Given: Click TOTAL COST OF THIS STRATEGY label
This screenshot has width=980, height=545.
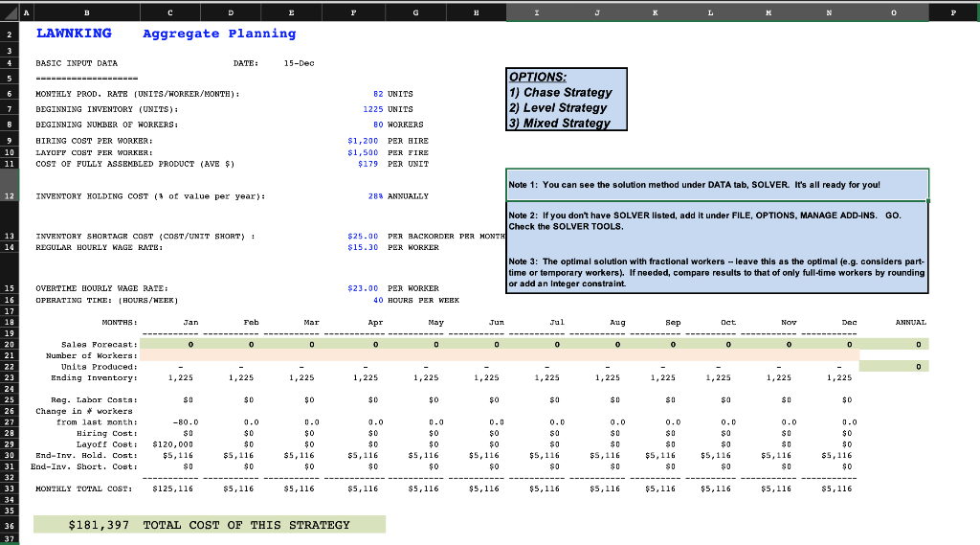Looking at the screenshot, I should 246,525.
